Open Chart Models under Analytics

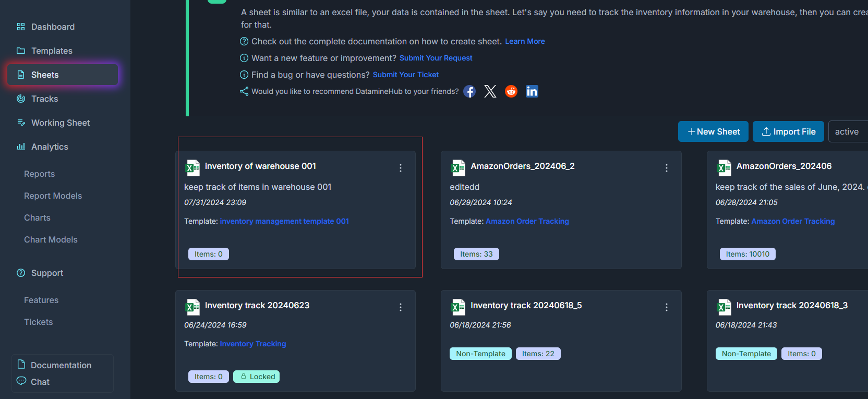point(51,239)
